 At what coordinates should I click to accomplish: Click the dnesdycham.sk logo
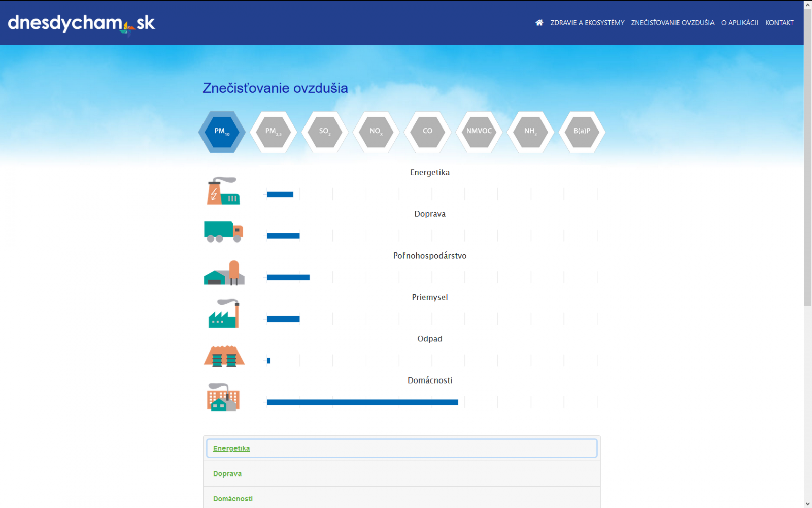[x=81, y=23]
